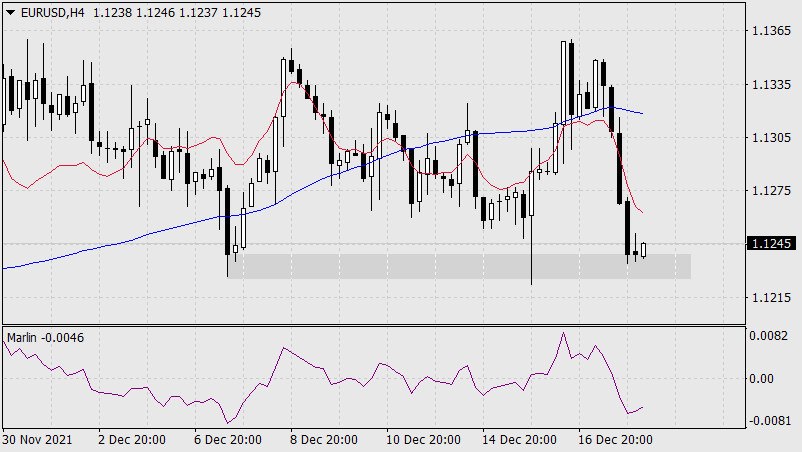Click the 0.0082 Marlin scale value
802x452 pixels.
click(768, 335)
